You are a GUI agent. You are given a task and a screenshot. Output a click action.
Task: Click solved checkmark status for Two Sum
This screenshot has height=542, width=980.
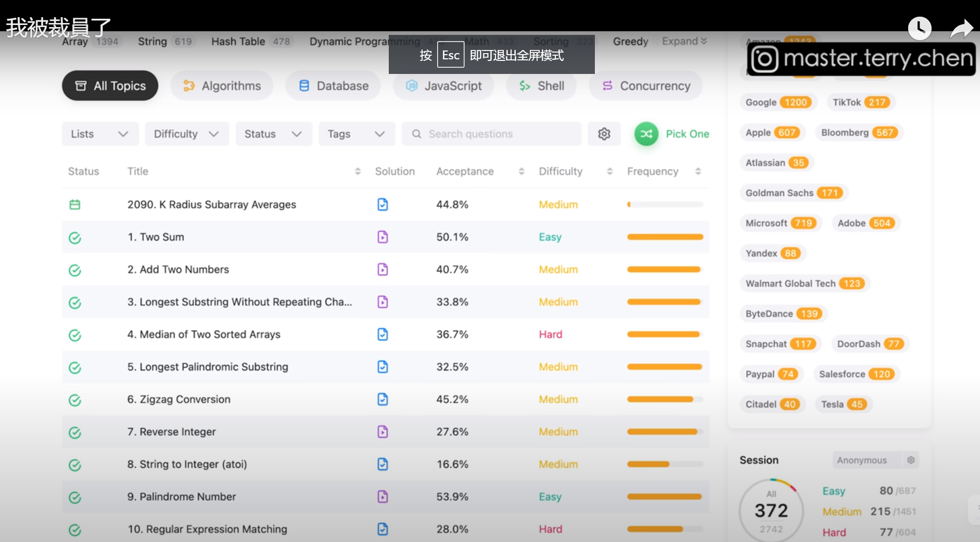pyautogui.click(x=75, y=238)
